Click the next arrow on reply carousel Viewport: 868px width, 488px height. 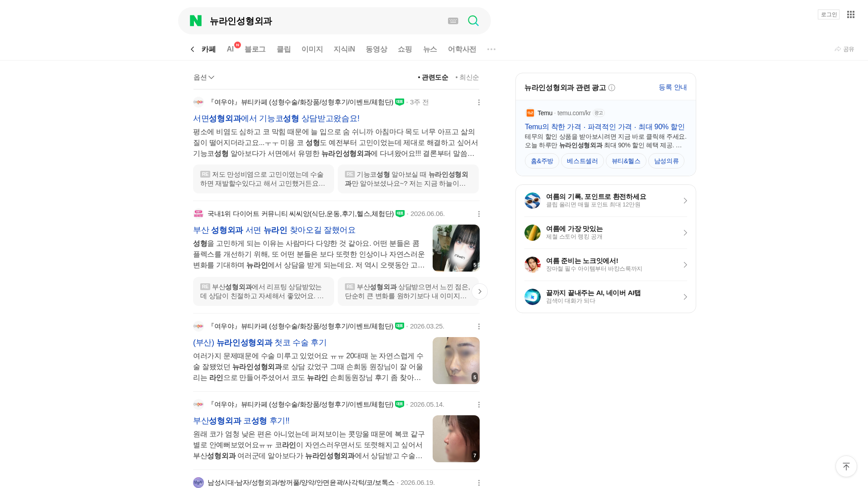tap(480, 291)
